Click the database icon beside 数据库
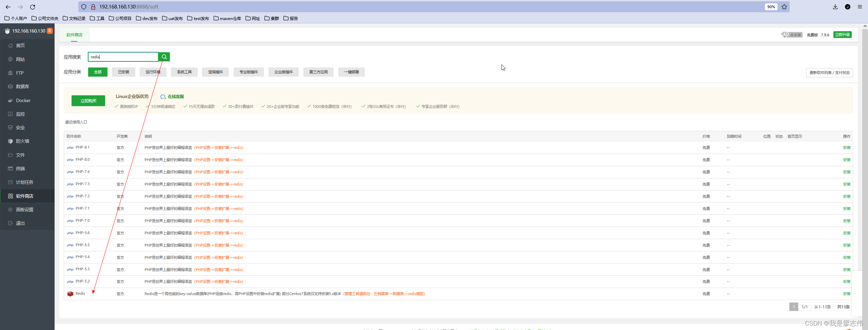 tap(11, 86)
